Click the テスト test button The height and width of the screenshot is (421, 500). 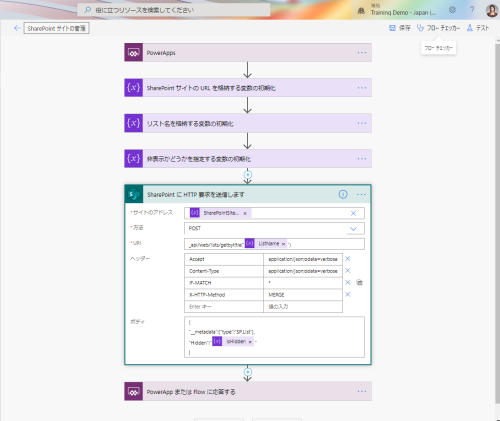coord(478,28)
